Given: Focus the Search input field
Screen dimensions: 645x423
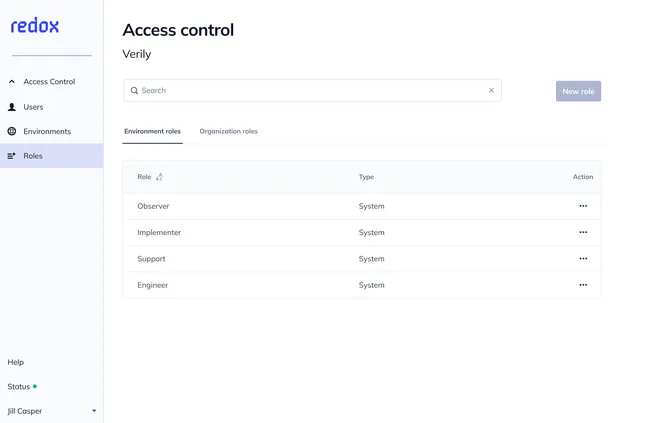Looking at the screenshot, I should (313, 91).
